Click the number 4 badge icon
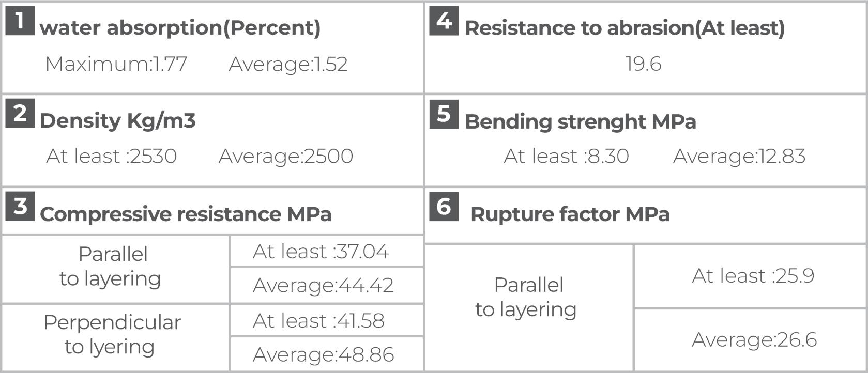This screenshot has width=868, height=373. tap(444, 21)
